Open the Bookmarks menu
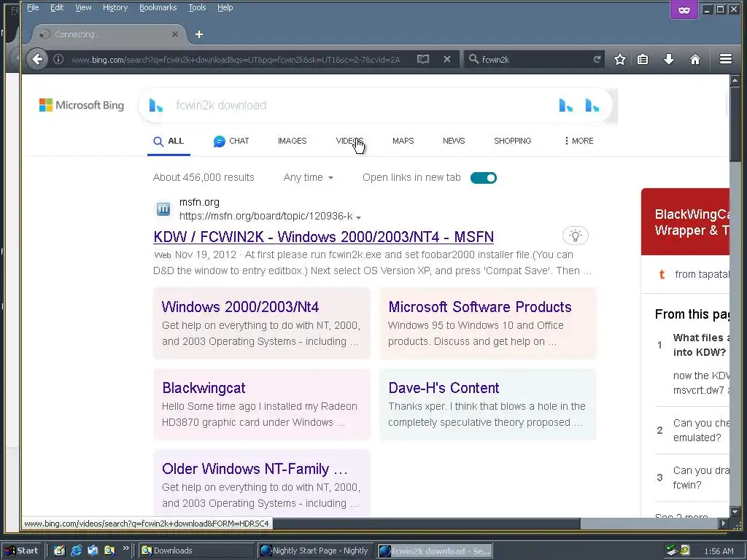The image size is (747, 560). (158, 7)
